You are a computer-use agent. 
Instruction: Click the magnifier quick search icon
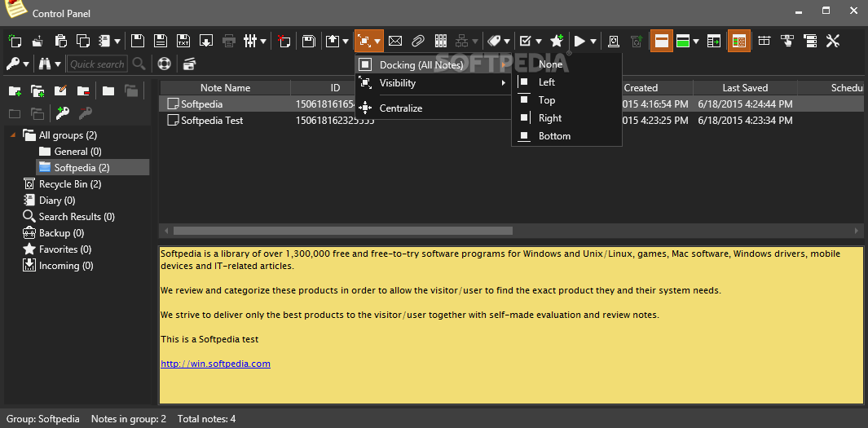click(x=139, y=64)
